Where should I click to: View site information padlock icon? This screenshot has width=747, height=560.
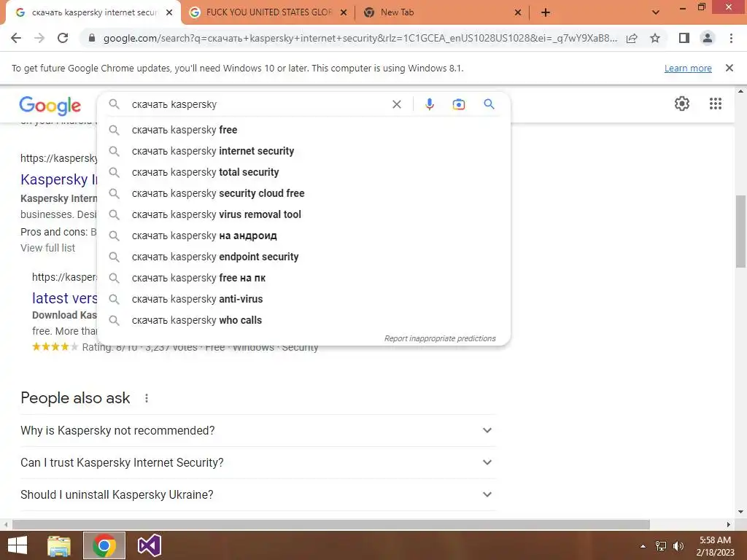click(92, 38)
